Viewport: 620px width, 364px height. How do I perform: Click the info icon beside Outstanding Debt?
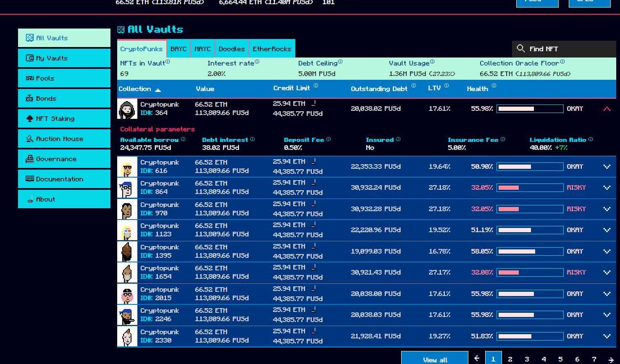(x=414, y=86)
